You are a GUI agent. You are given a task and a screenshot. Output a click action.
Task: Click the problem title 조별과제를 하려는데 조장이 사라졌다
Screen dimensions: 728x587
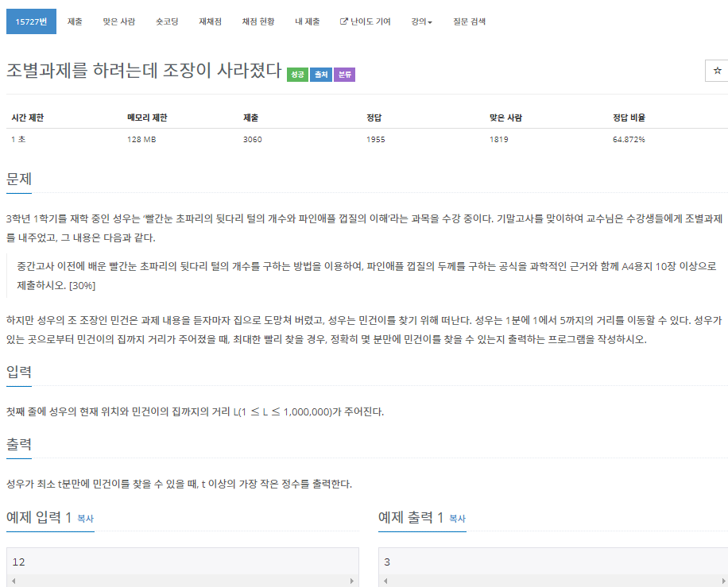click(144, 70)
